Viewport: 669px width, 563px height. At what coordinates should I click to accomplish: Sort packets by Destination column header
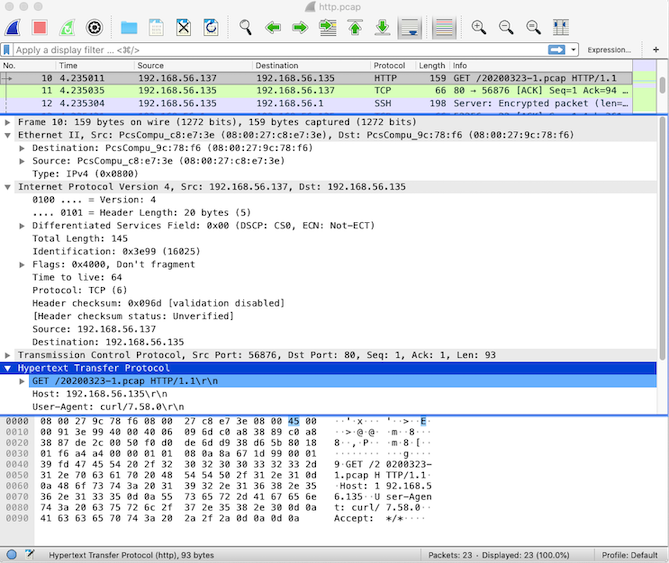311,65
